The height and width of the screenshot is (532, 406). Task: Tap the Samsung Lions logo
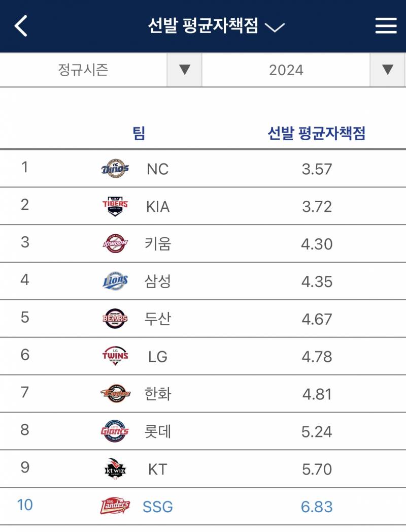pos(115,281)
